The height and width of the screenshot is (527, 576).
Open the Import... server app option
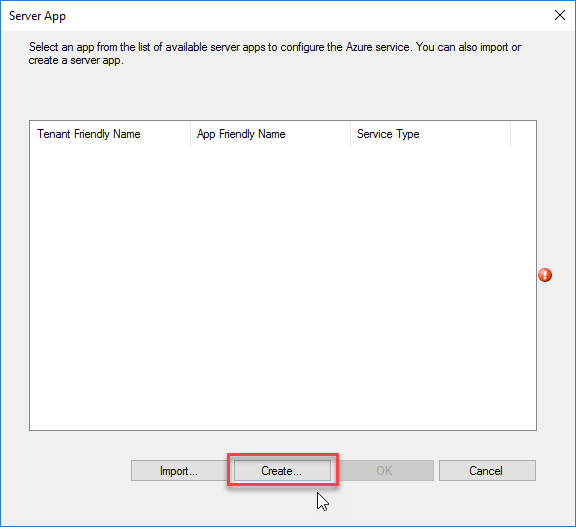click(x=179, y=470)
